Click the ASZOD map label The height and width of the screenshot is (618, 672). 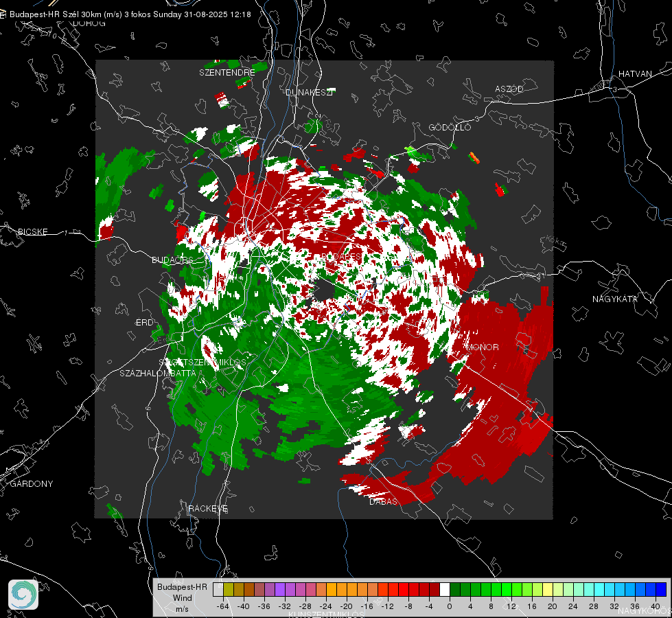509,89
